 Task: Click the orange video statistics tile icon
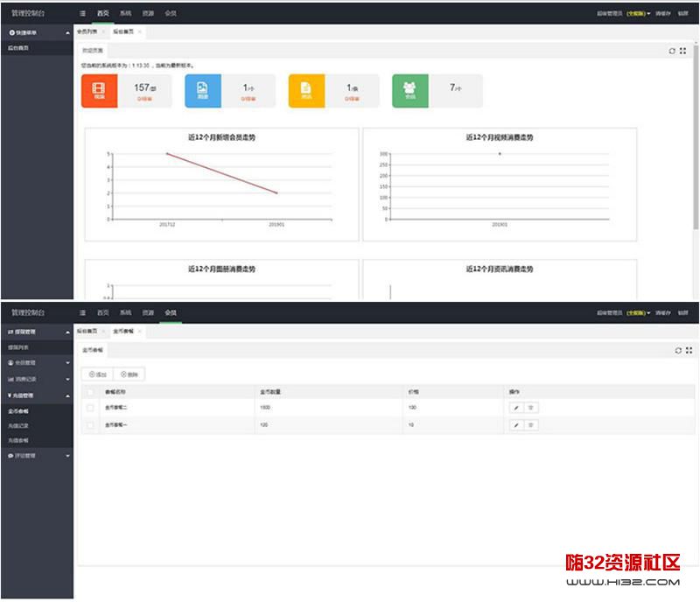(99, 90)
